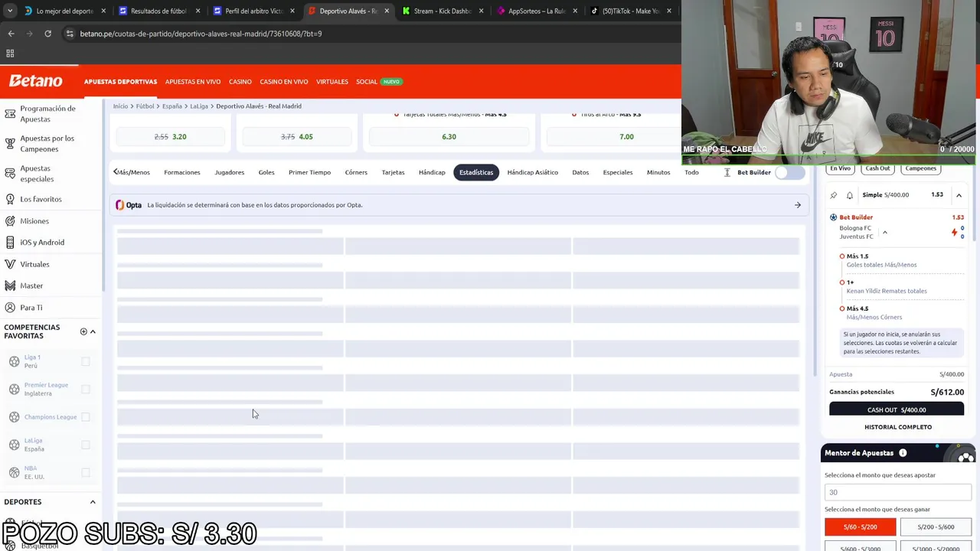Click the Liga 1 Perú soccer ball icon
This screenshot has width=980, height=551.
(x=15, y=361)
